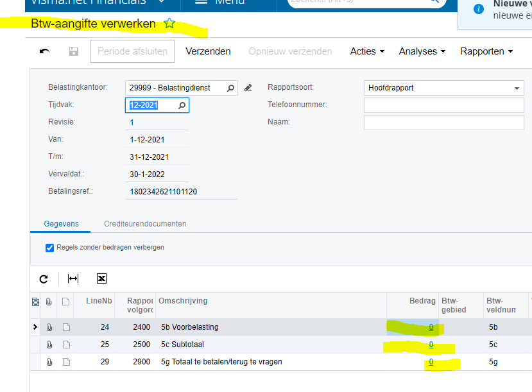Click the Telefoonnummer input field
532x392 pixels.
click(x=444, y=105)
